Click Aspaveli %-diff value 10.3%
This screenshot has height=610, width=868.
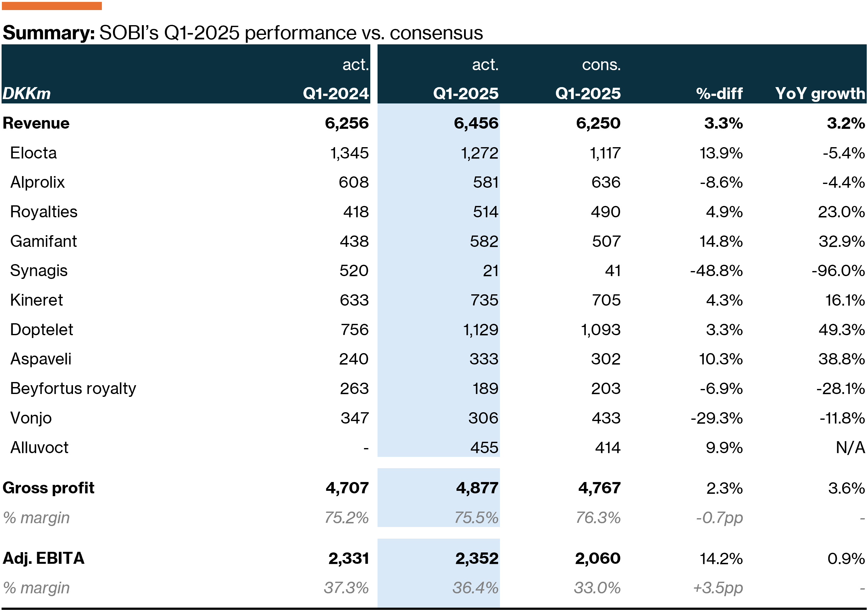[721, 359]
